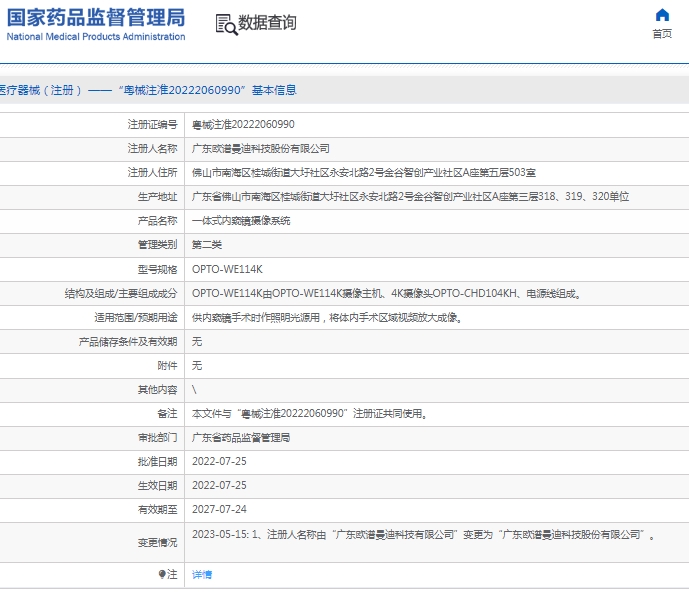Click the backslash value for 其他内容
This screenshot has width=689, height=592.
click(x=194, y=390)
